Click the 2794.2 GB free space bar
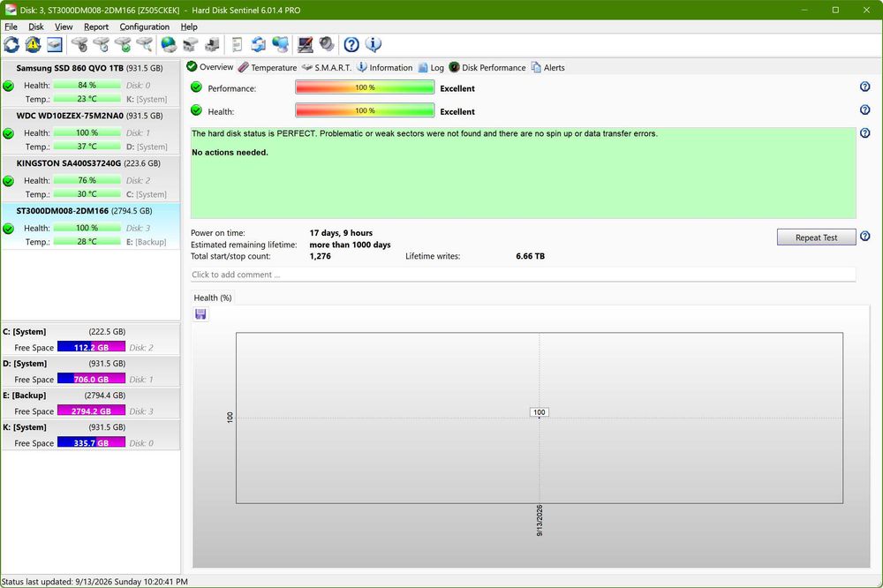 91,411
